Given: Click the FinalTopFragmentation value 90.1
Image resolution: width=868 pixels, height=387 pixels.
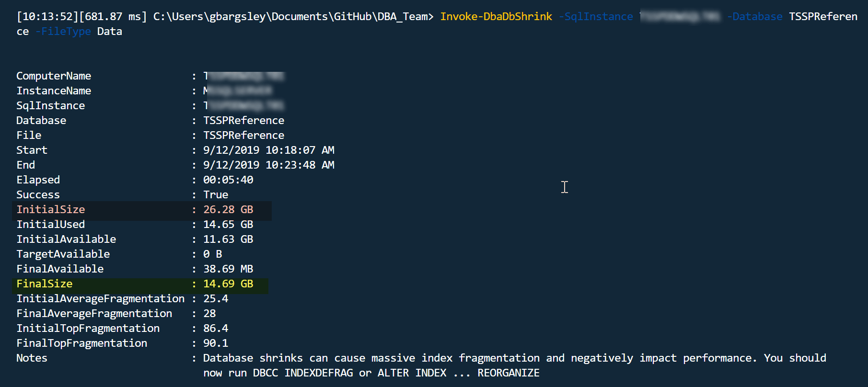Looking at the screenshot, I should 216,343.
